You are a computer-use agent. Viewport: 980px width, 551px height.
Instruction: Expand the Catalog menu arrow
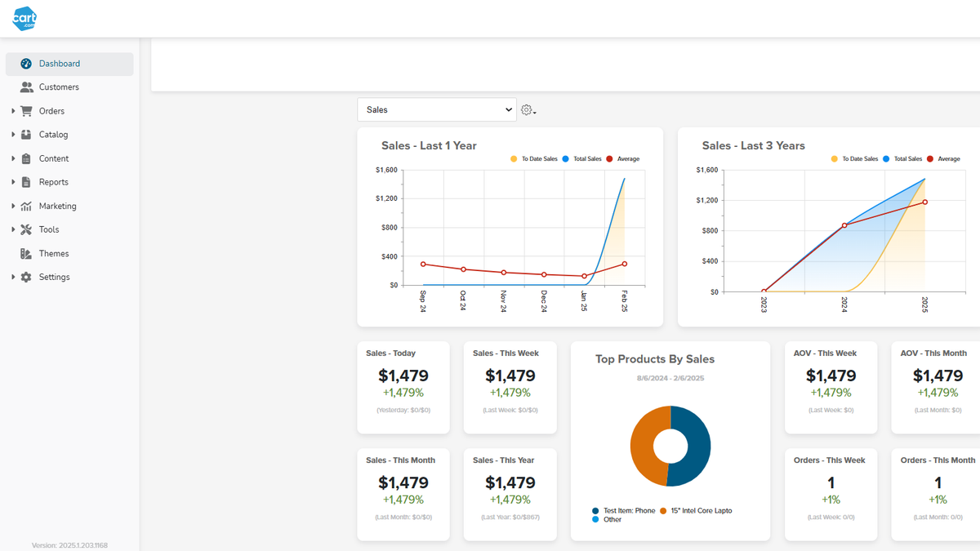[x=13, y=135]
